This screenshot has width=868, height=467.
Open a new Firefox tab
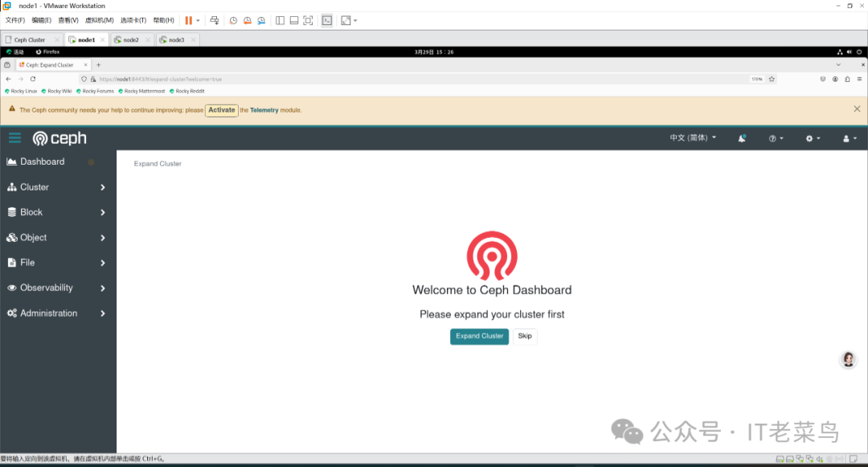(99, 65)
